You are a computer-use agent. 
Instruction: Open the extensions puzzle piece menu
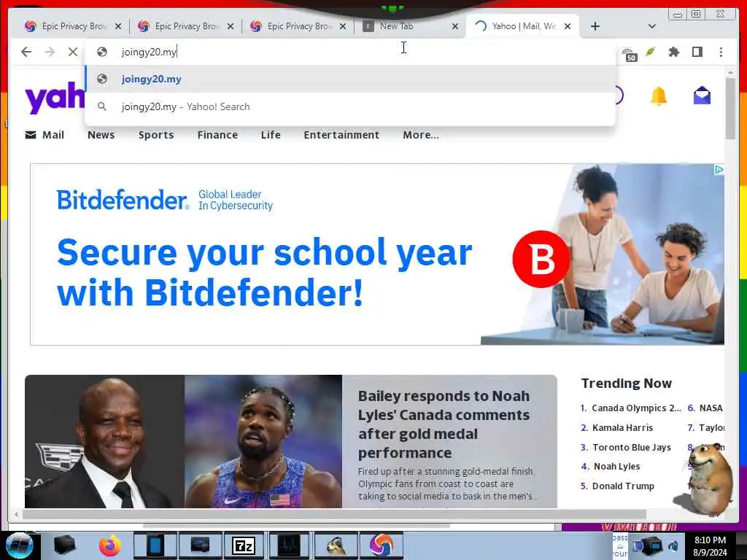point(673,52)
